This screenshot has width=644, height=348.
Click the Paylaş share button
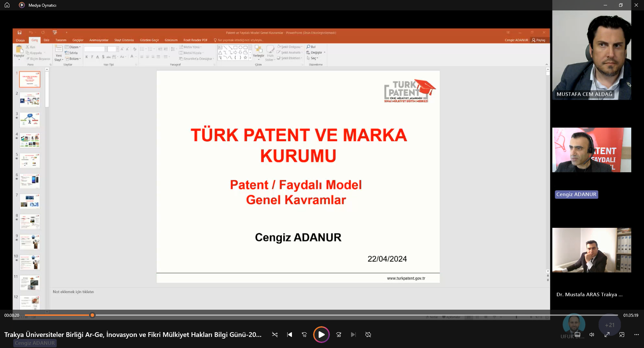[539, 40]
